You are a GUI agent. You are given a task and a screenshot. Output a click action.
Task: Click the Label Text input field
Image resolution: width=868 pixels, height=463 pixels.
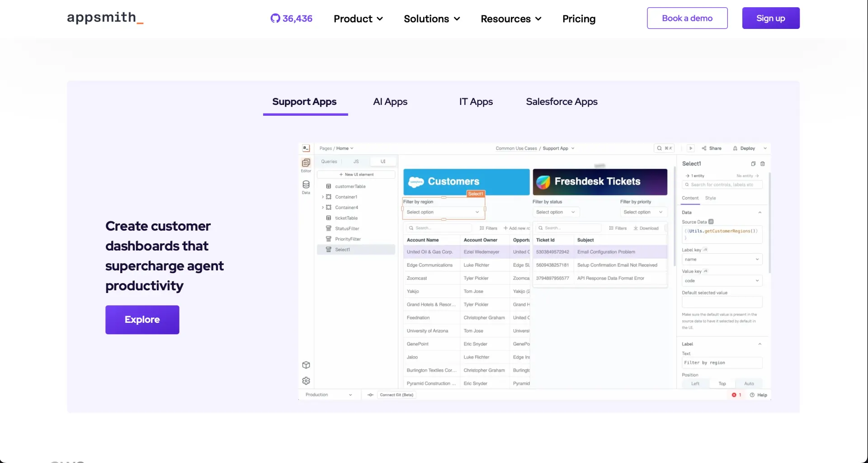pyautogui.click(x=722, y=363)
